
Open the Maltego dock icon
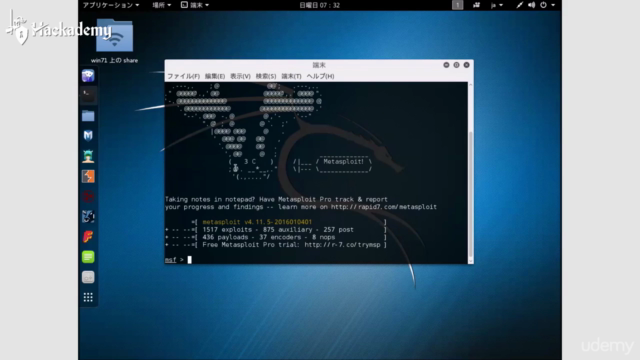pyautogui.click(x=88, y=216)
